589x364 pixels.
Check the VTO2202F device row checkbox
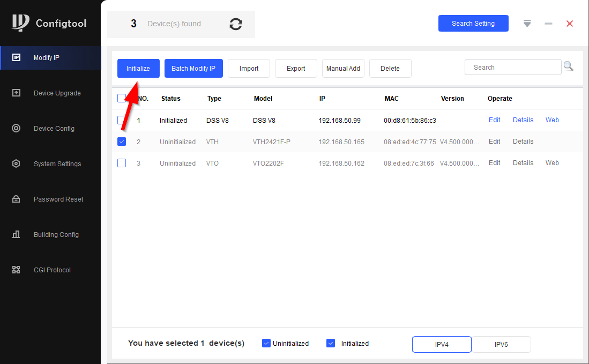pos(122,163)
